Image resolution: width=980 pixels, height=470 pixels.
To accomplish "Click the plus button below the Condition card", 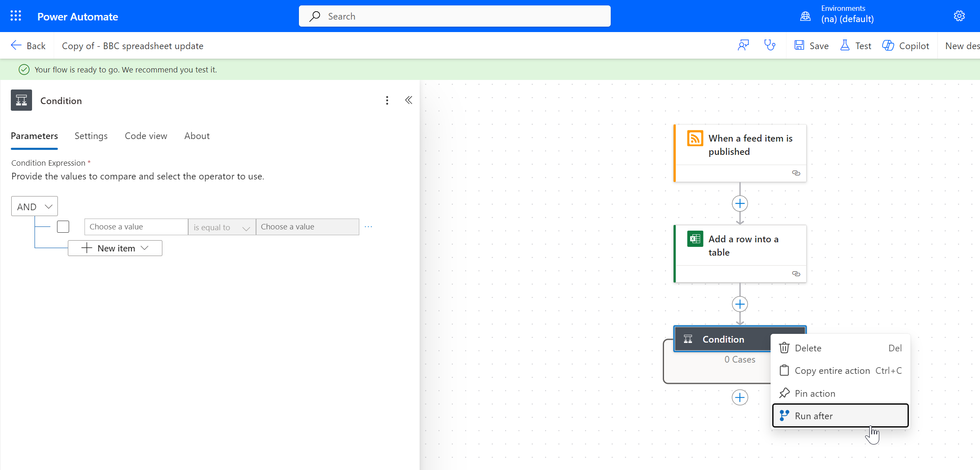I will coord(739,398).
